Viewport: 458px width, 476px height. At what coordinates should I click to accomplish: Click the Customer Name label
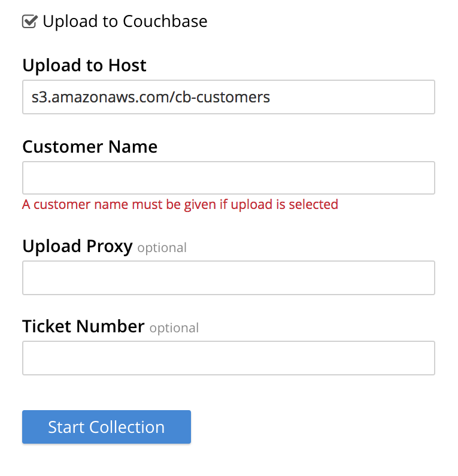pyautogui.click(x=90, y=147)
